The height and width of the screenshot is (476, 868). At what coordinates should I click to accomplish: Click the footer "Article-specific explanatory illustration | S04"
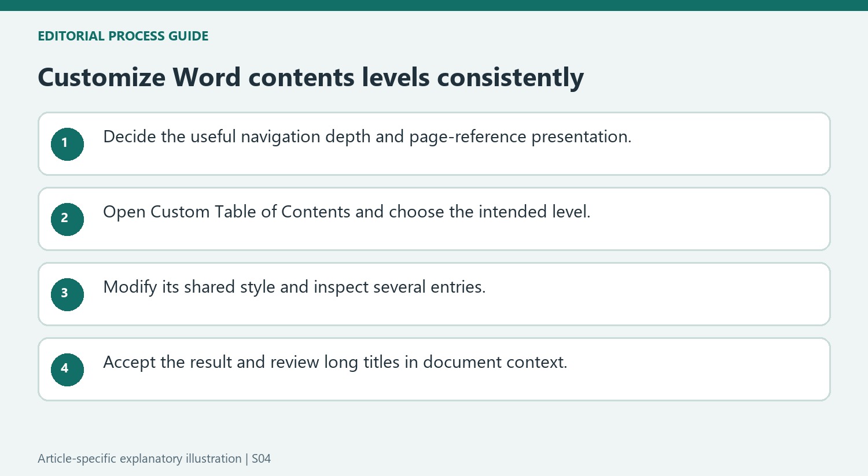tap(154, 459)
